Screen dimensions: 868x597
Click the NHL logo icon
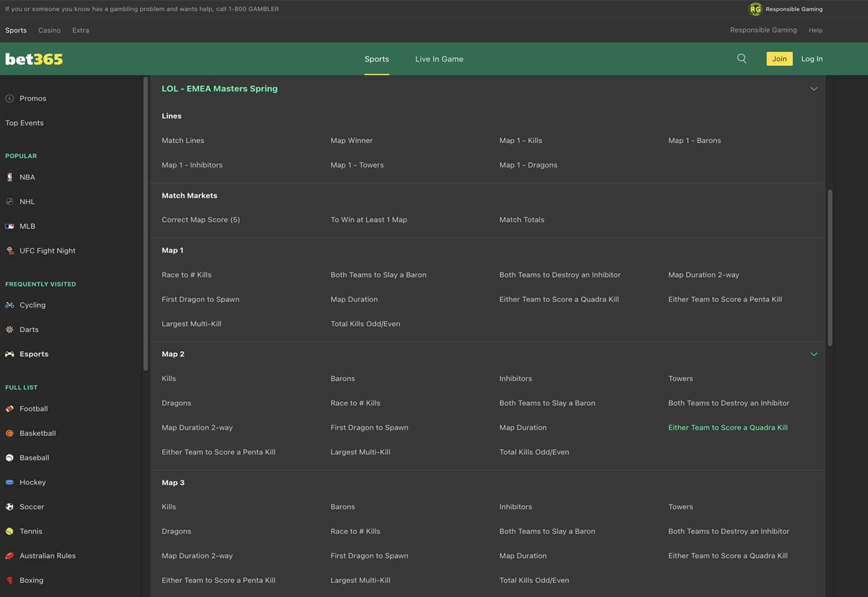(9, 202)
